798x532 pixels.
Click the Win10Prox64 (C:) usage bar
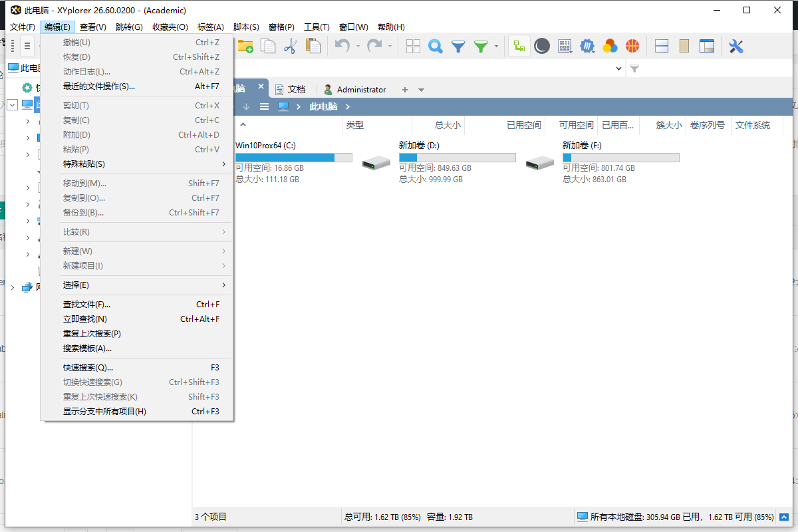point(293,158)
